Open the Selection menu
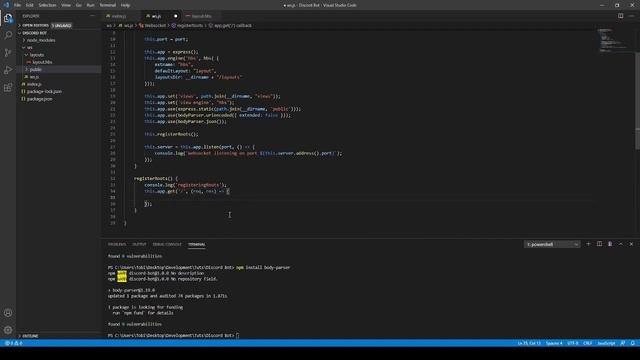This screenshot has height=360, width=640. (x=47, y=5)
